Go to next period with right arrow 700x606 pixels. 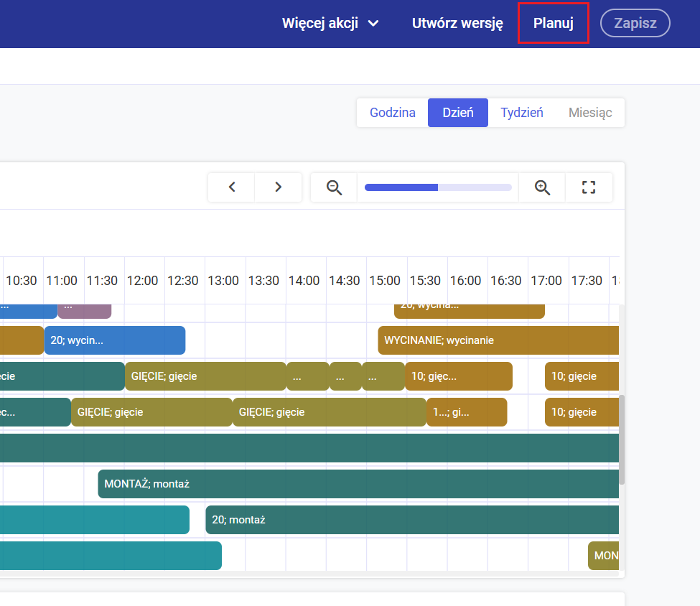coord(278,187)
